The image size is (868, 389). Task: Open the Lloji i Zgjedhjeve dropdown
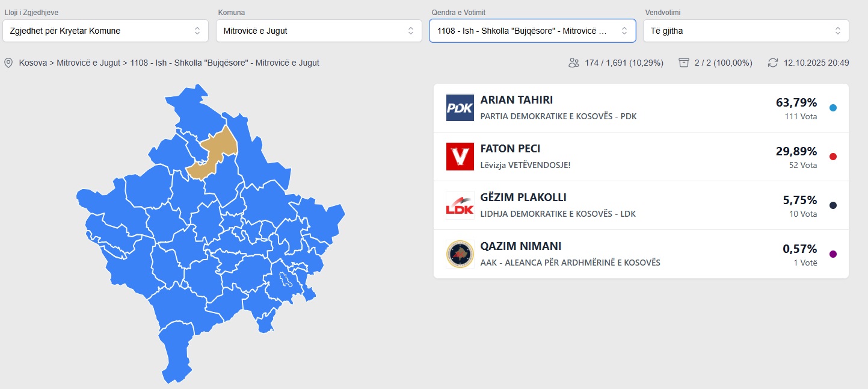(x=105, y=31)
